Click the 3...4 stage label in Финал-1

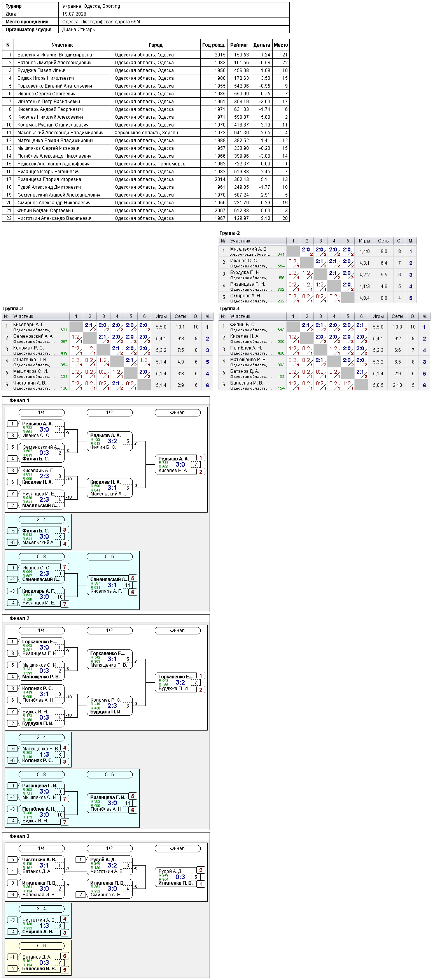pos(42,520)
